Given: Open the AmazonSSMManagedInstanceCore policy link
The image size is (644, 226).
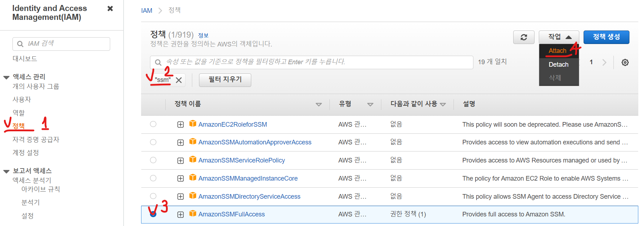Looking at the screenshot, I should tap(248, 178).
